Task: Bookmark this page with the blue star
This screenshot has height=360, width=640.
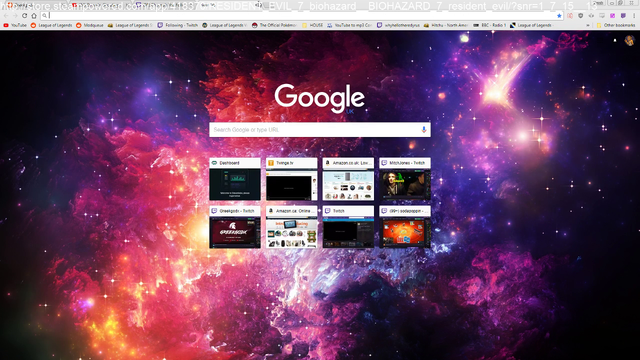Action: (559, 16)
